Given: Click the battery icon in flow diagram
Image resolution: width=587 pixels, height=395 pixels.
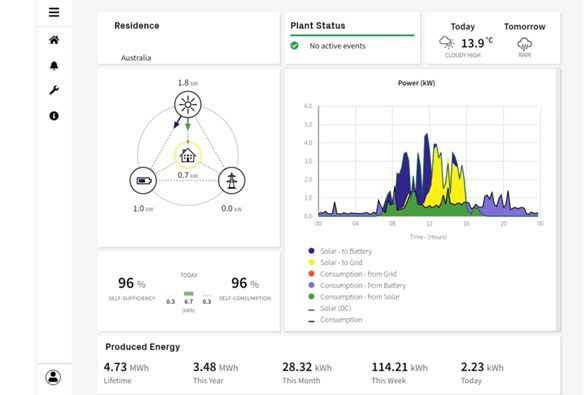Looking at the screenshot, I should (x=143, y=181).
